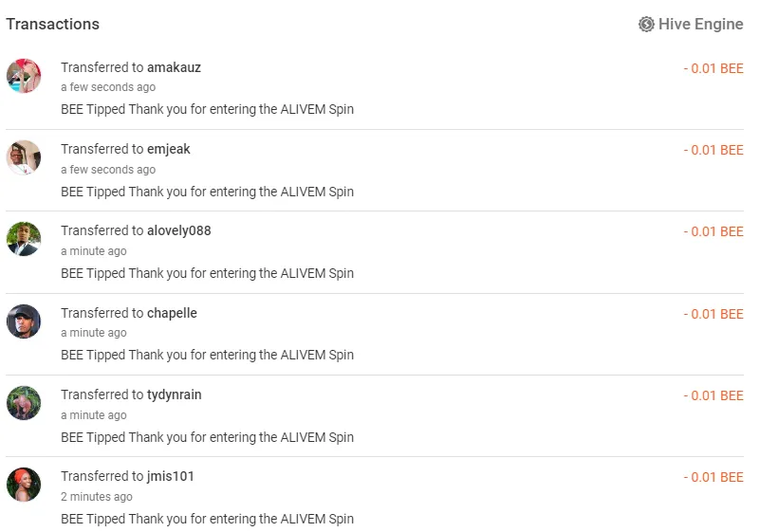Open tydynrain's avatar image
Image resolution: width=760 pixels, height=532 pixels.
pyautogui.click(x=24, y=403)
